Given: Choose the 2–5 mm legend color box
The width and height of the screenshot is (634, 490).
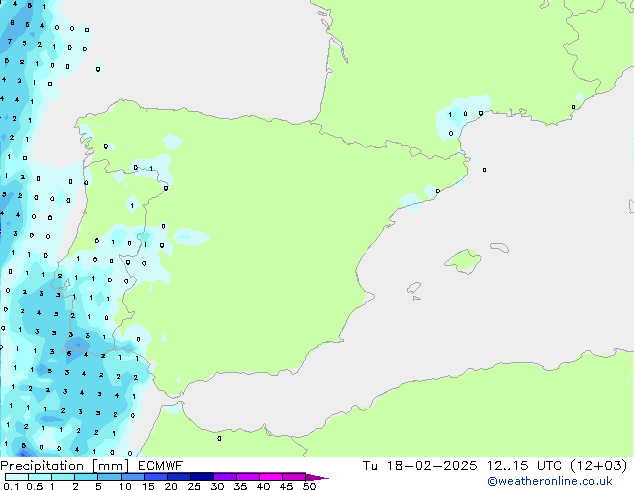Looking at the screenshot, I should coord(86,477).
